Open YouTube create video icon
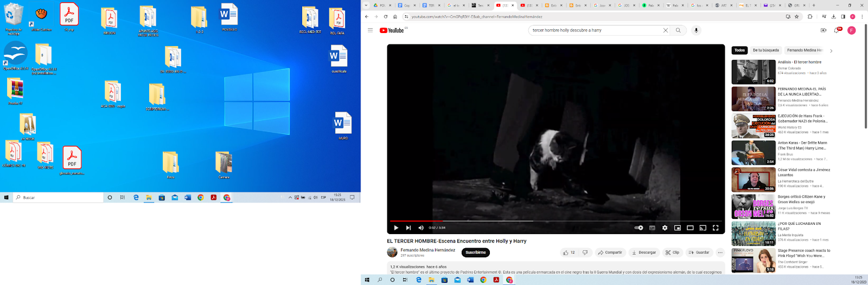The image size is (868, 285). pos(824,30)
